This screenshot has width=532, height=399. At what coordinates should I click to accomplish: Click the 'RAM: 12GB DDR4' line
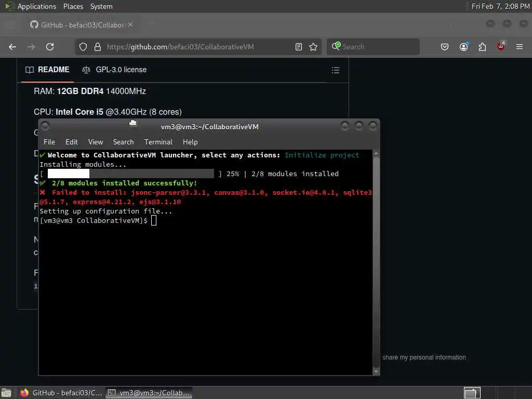[90, 91]
